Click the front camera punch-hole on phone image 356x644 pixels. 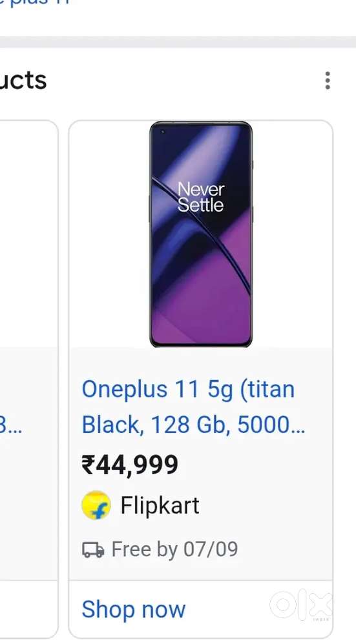click(x=162, y=132)
